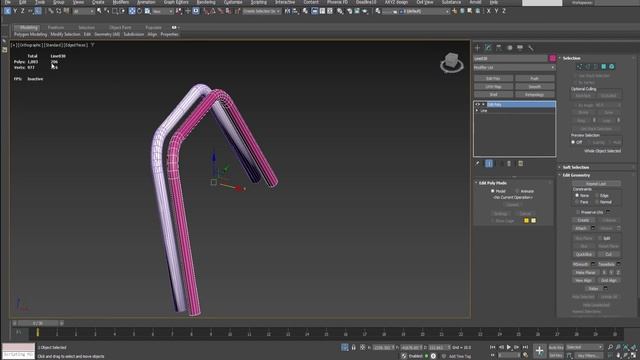Click the Rectangular Selection Region tool
This screenshot has width=640, height=360.
[115, 11]
